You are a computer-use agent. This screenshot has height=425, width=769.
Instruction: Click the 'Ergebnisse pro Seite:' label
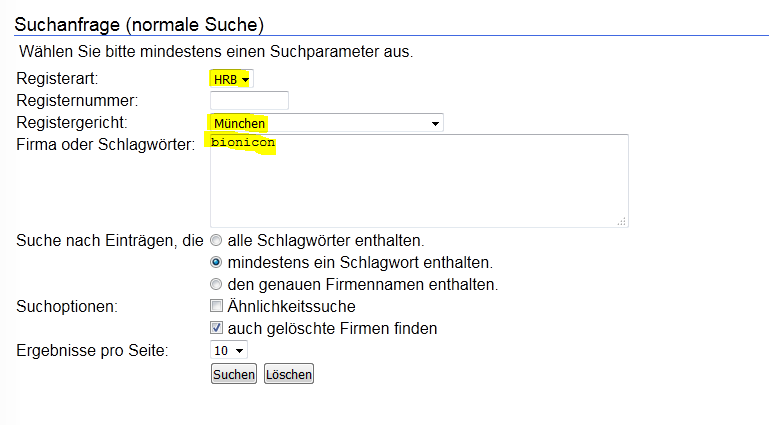point(93,351)
